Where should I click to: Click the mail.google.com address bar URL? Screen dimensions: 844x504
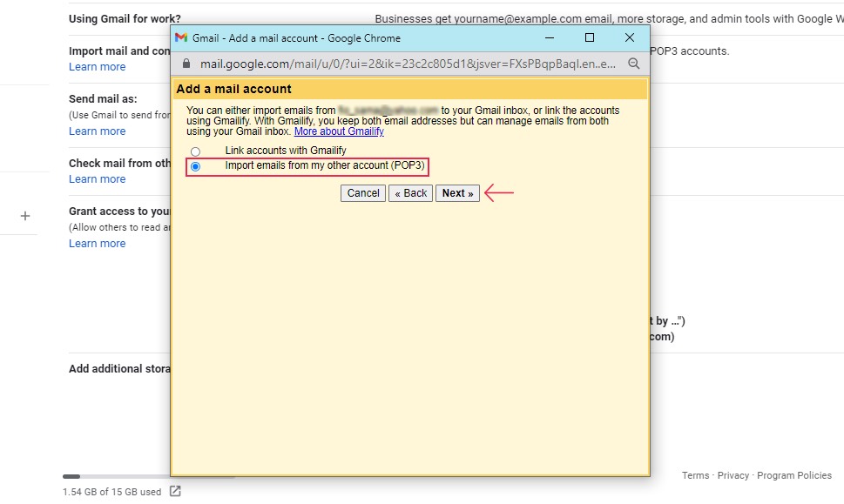click(x=408, y=64)
